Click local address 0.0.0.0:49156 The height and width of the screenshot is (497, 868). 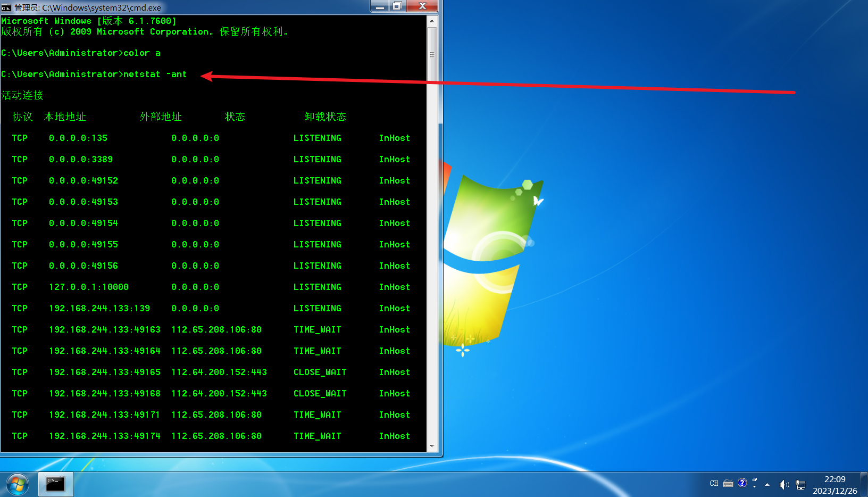(84, 266)
